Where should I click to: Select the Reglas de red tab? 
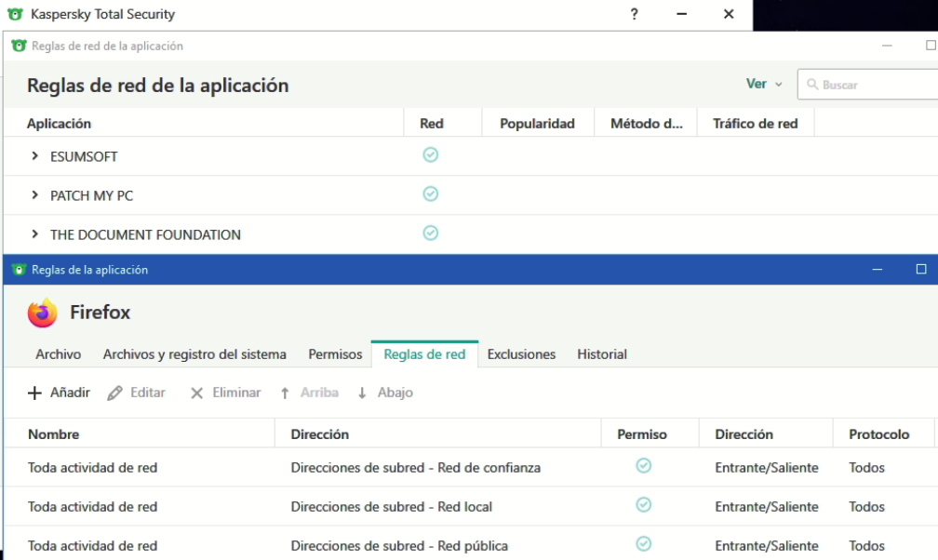pyautogui.click(x=424, y=354)
